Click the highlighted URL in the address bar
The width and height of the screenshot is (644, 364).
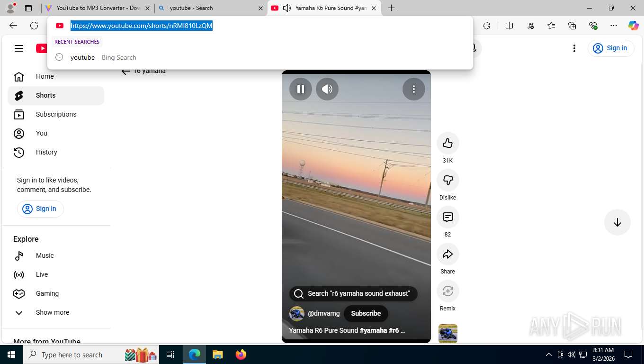tap(142, 26)
